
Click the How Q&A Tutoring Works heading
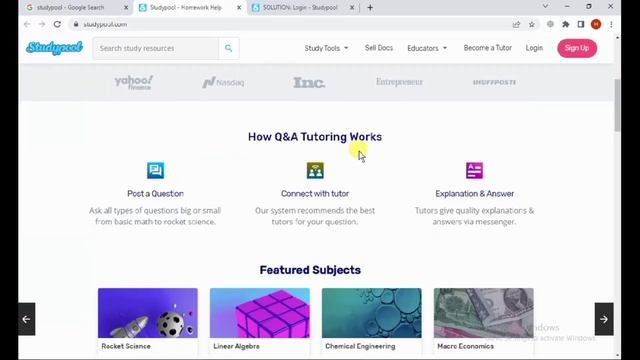pos(315,137)
